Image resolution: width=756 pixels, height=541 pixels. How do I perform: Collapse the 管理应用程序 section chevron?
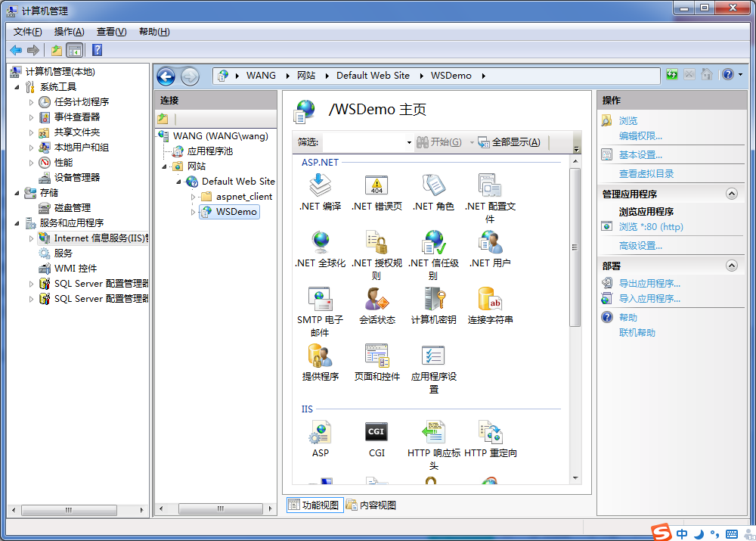[x=731, y=194]
